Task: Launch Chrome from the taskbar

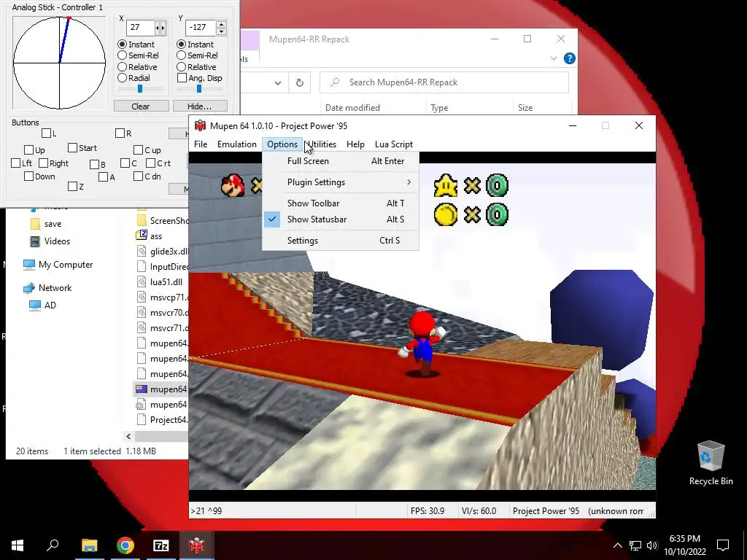Action: (x=125, y=545)
